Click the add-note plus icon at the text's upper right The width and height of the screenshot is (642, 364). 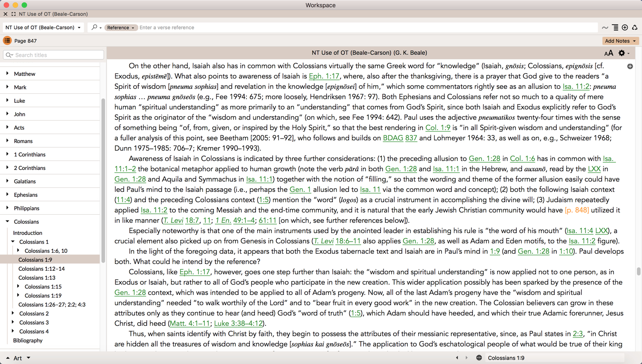pyautogui.click(x=630, y=66)
